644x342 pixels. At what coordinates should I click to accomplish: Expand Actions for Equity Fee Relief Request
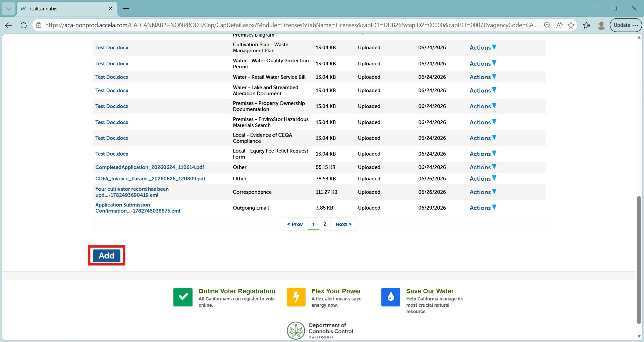(x=483, y=154)
